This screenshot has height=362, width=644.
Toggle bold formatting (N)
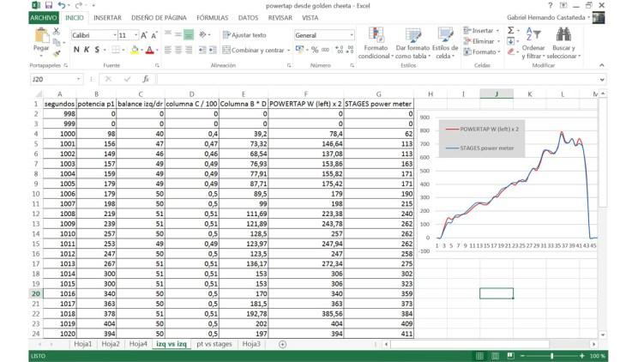coord(76,50)
